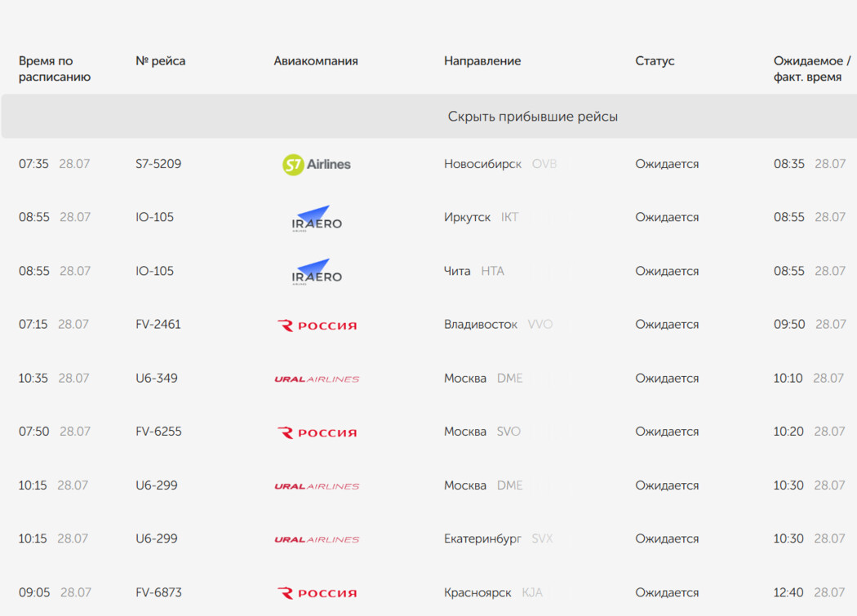Viewport: 857px width, 616px height.
Task: Click Rossiya logo for flight FV-6255
Action: (x=317, y=433)
